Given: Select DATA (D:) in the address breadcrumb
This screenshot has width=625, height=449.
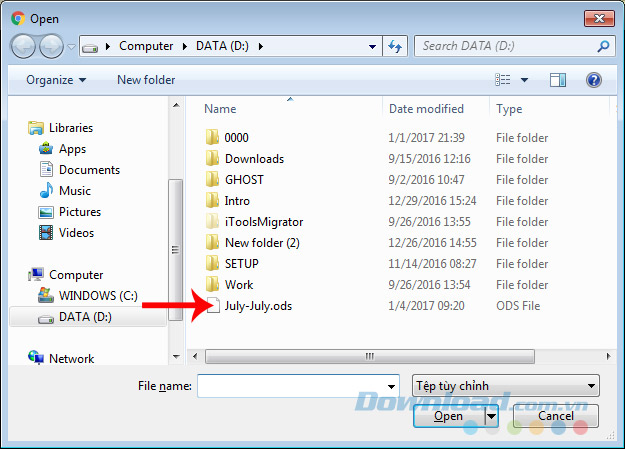Looking at the screenshot, I should click(222, 46).
